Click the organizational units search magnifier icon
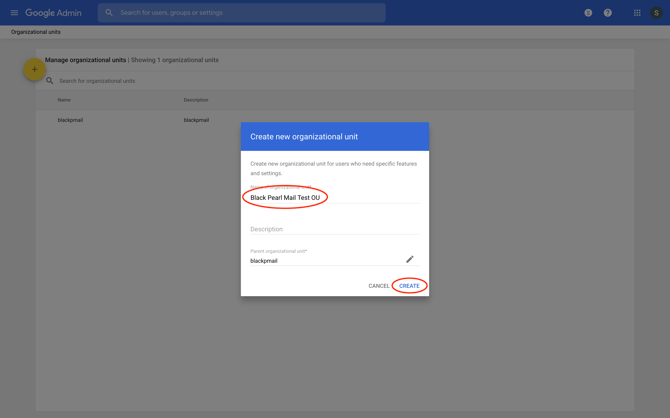Viewport: 670px width, 418px height. click(x=50, y=81)
